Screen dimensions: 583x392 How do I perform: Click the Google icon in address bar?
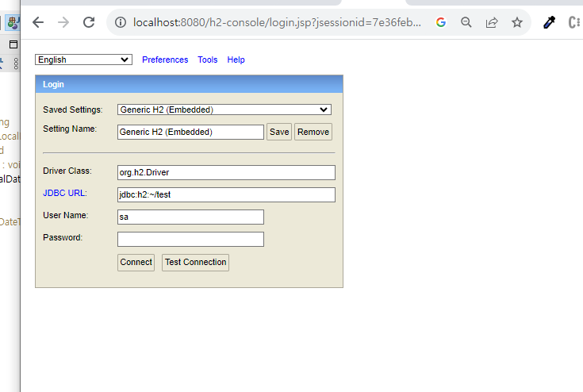tap(440, 22)
